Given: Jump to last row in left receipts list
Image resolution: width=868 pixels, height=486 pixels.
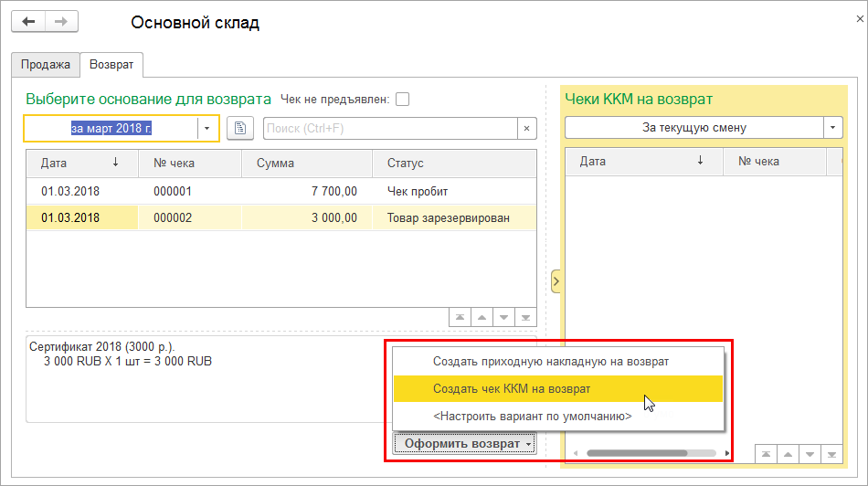Looking at the screenshot, I should [x=525, y=317].
